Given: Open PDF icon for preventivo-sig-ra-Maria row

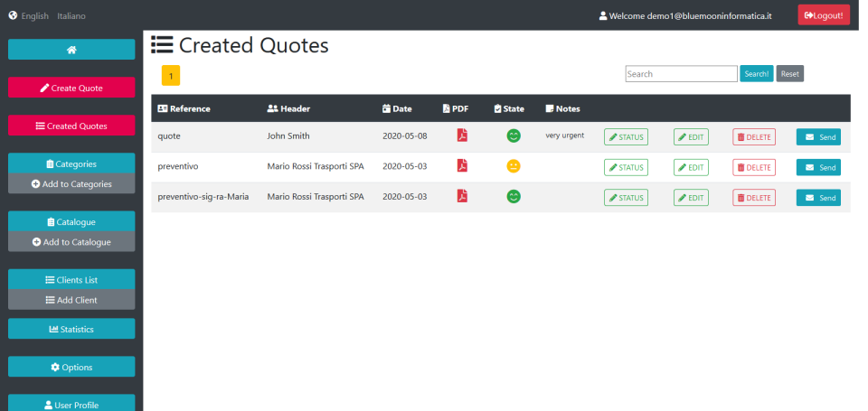Looking at the screenshot, I should (462, 196).
